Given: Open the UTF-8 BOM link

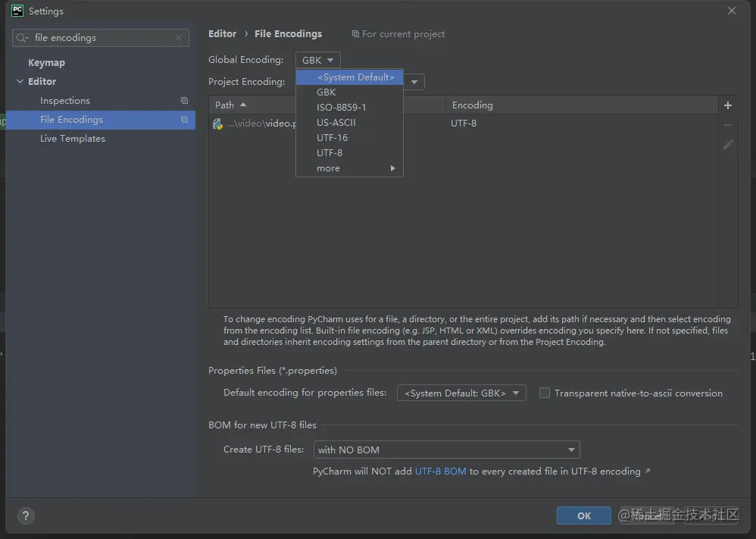Looking at the screenshot, I should point(440,471).
